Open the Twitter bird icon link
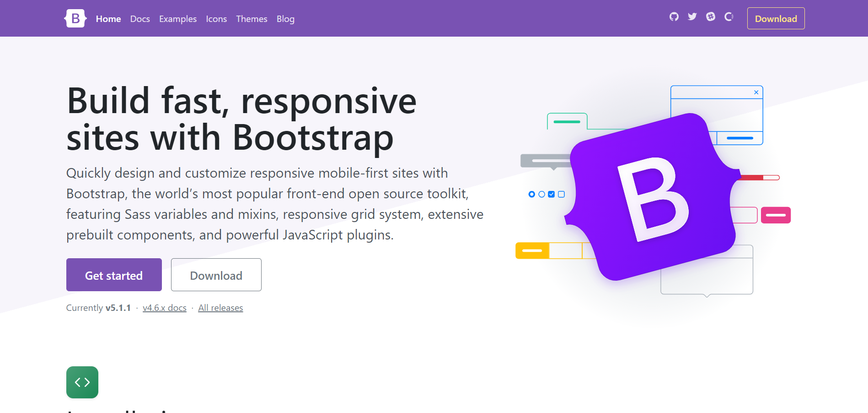 692,16
